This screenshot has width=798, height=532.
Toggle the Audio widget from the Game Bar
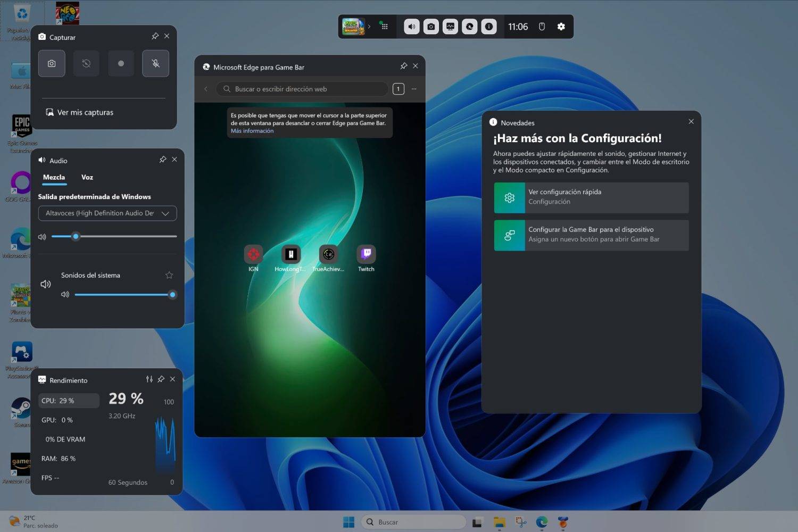(412, 27)
